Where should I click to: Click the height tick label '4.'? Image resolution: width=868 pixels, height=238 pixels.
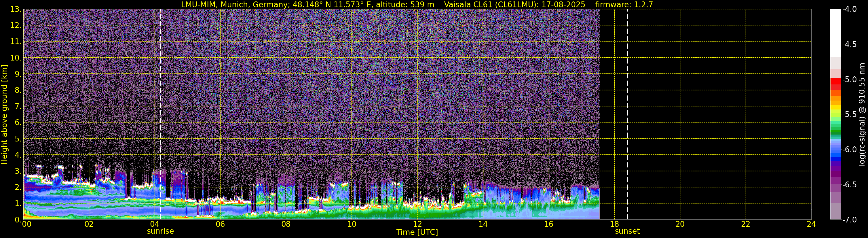(18, 155)
